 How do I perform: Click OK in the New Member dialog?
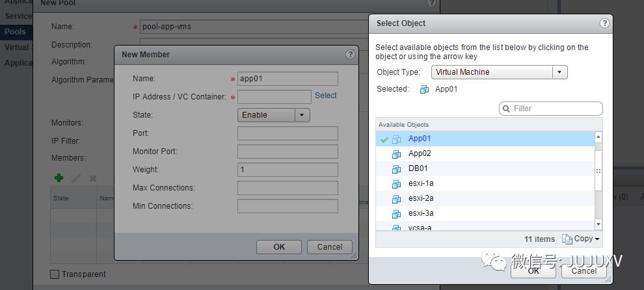(278, 247)
